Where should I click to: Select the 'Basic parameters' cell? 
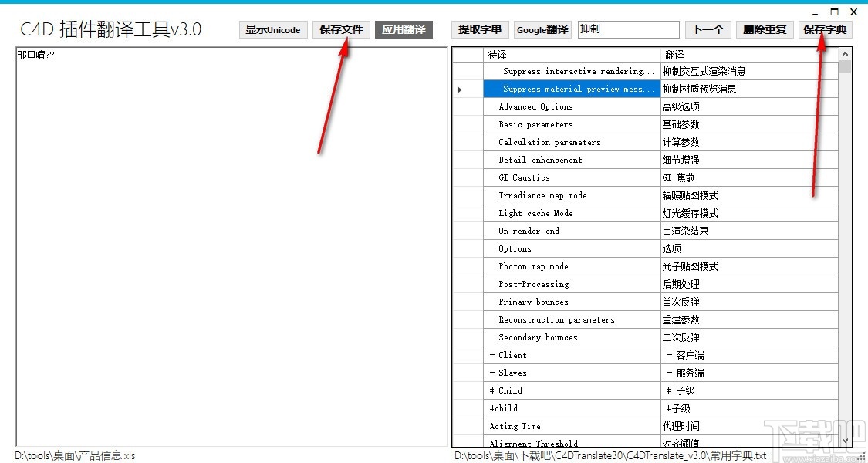pyautogui.click(x=572, y=124)
